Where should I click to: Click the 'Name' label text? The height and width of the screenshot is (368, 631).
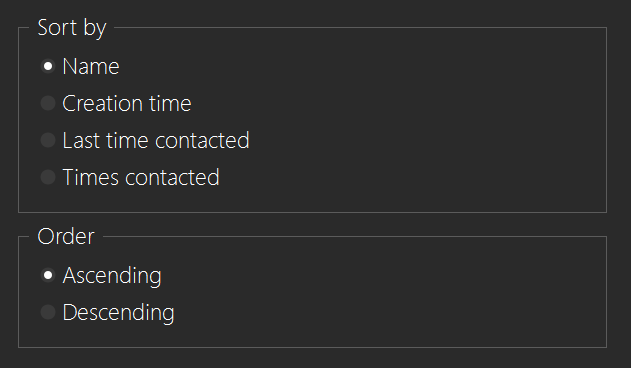91,66
